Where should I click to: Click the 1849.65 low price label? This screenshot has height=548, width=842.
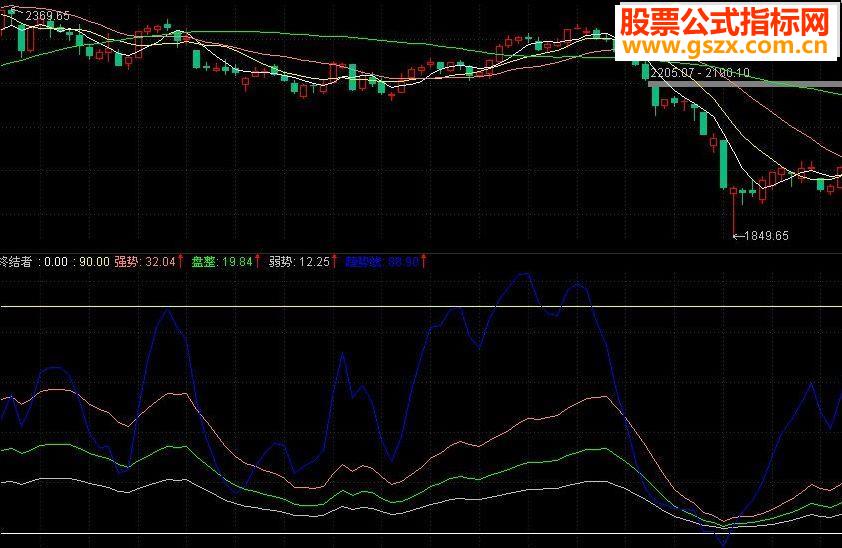766,236
